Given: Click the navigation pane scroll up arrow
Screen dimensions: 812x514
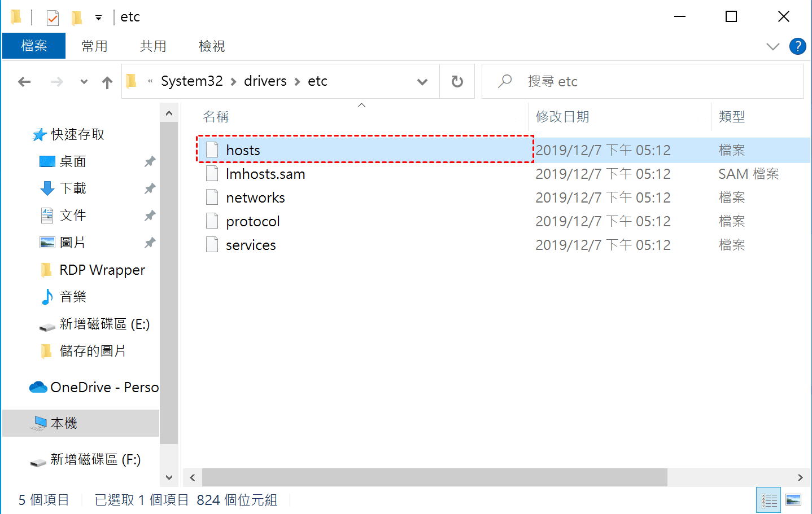Looking at the screenshot, I should click(169, 113).
